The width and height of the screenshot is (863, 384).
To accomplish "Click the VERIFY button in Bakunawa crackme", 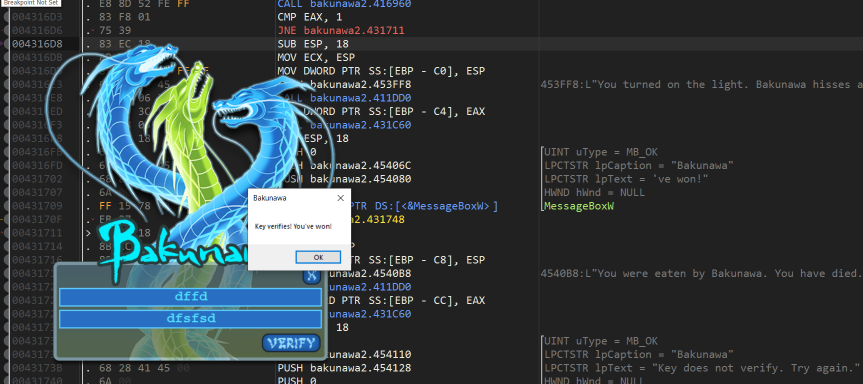I will 291,343.
